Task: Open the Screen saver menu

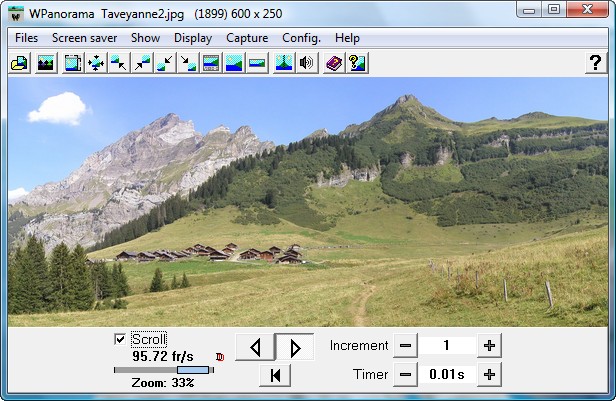Action: (84, 38)
